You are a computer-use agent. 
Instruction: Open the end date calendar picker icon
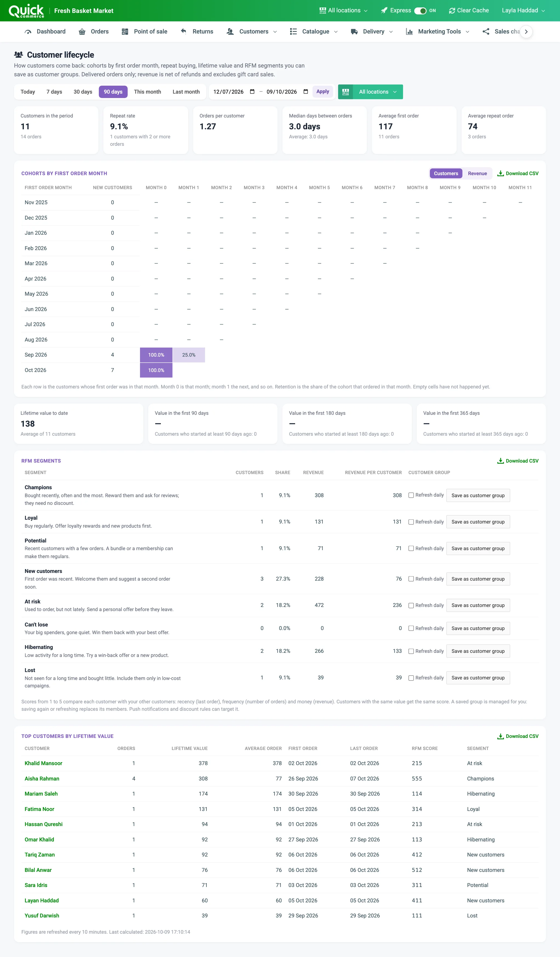pyautogui.click(x=306, y=91)
